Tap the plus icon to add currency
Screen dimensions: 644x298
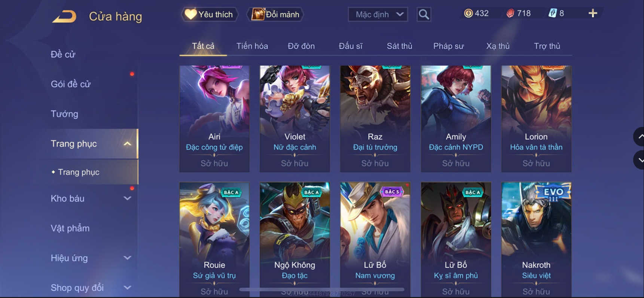pos(593,13)
